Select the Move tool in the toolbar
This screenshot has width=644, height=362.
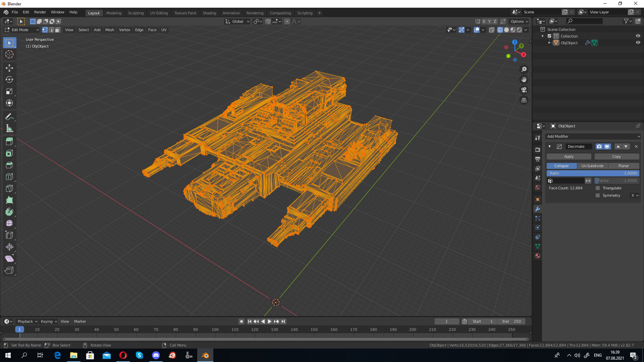coord(9,68)
